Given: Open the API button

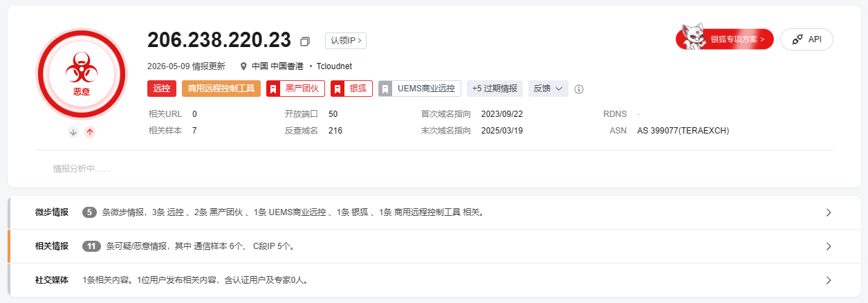Looking at the screenshot, I should click(x=806, y=39).
